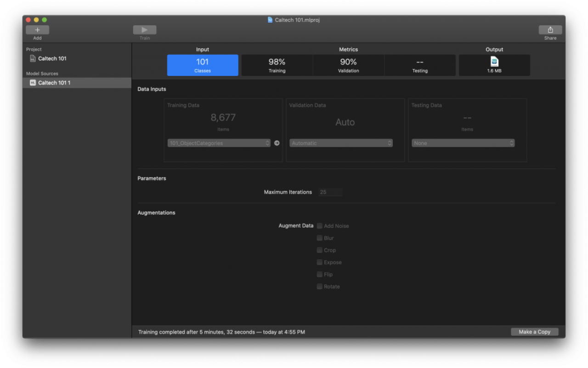Click the Parameters section heading

[x=152, y=178]
